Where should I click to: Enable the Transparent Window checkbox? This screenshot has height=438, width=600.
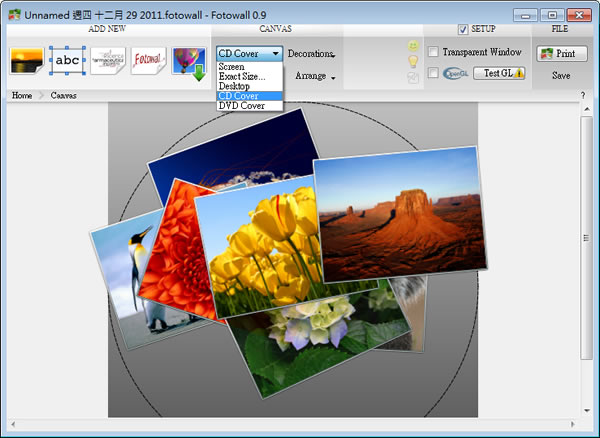(x=433, y=52)
